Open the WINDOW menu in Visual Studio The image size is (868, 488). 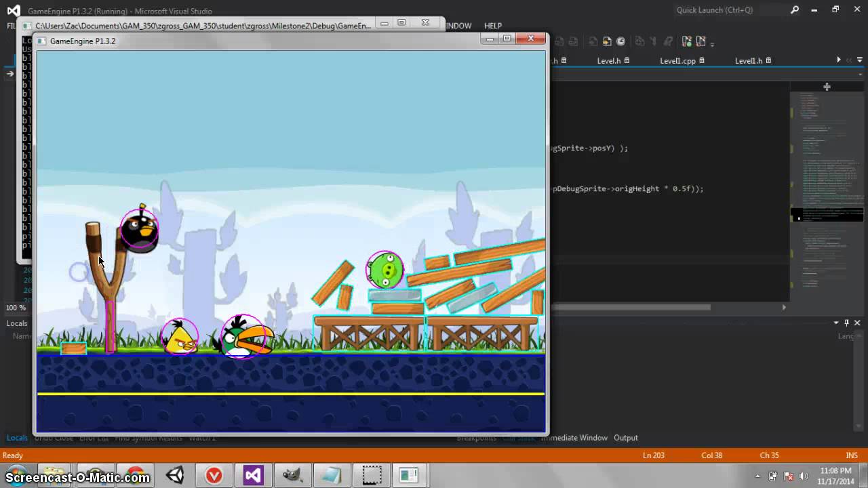point(459,26)
